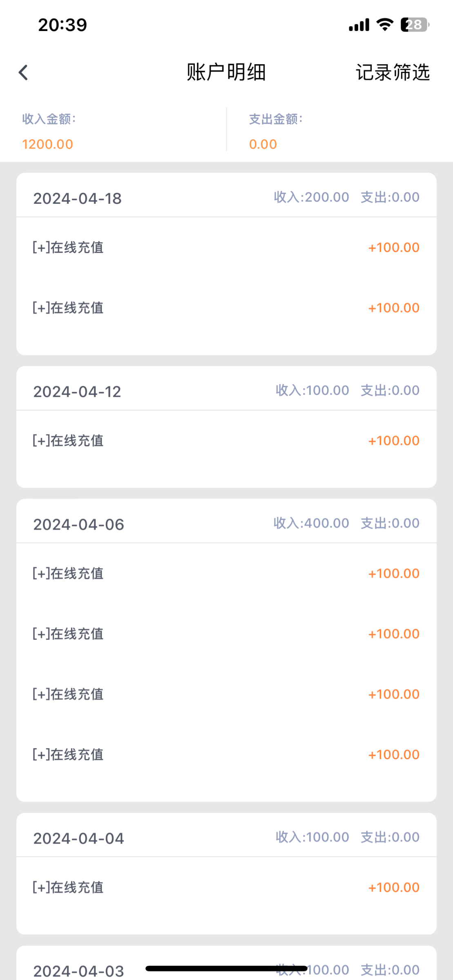
Task: Open the 2024-04-04 date header
Action: pos(78,838)
